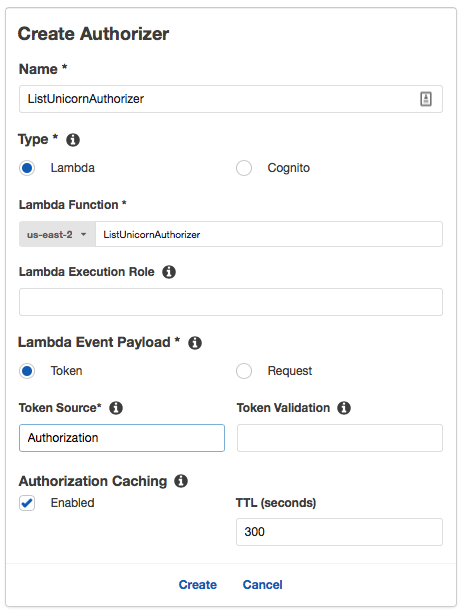Viewport: 462px width, 612px height.
Task: Click the Lambda Function name field
Action: [269, 234]
